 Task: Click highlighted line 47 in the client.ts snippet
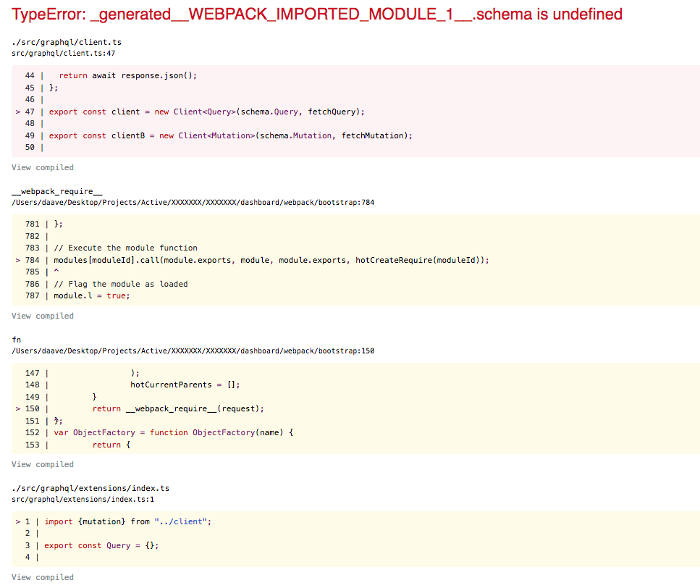click(x=205, y=111)
